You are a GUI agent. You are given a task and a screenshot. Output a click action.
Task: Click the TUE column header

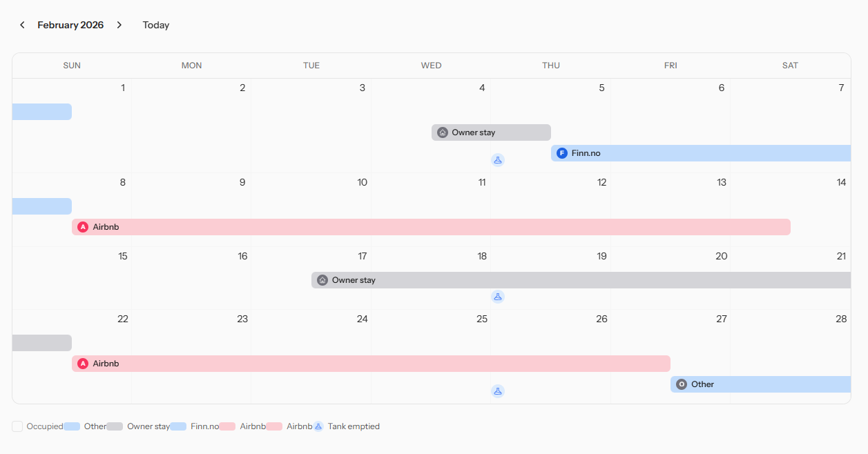click(311, 66)
